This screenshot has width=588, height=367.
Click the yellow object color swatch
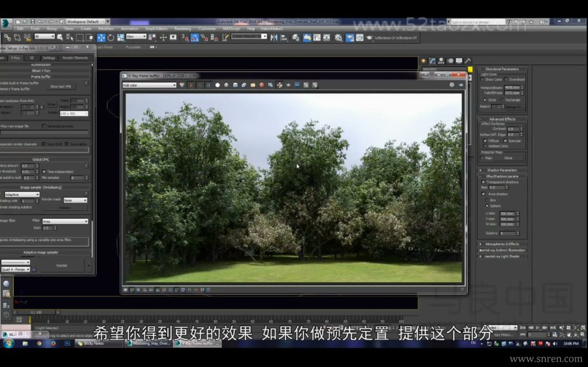(x=470, y=69)
